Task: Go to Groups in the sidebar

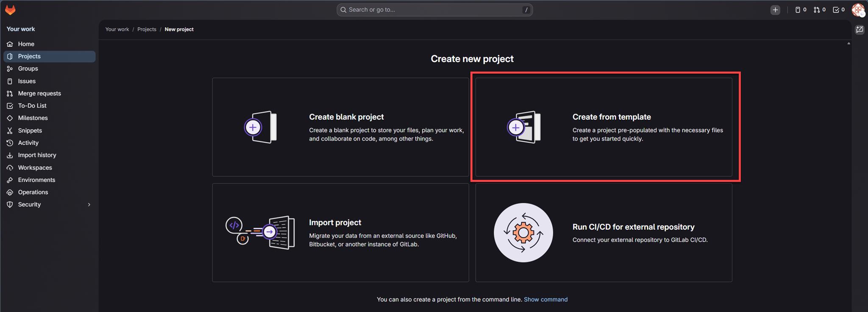Action: [x=28, y=69]
